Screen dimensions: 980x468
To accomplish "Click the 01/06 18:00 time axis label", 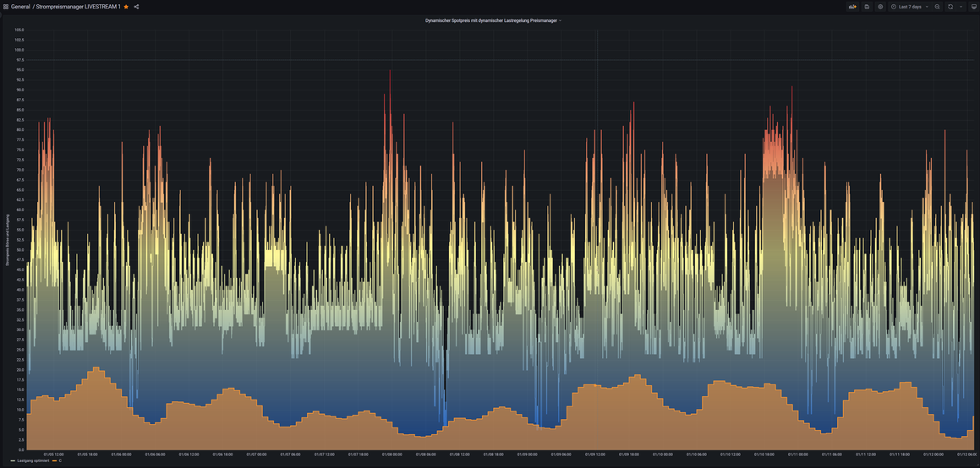I will click(x=223, y=454).
